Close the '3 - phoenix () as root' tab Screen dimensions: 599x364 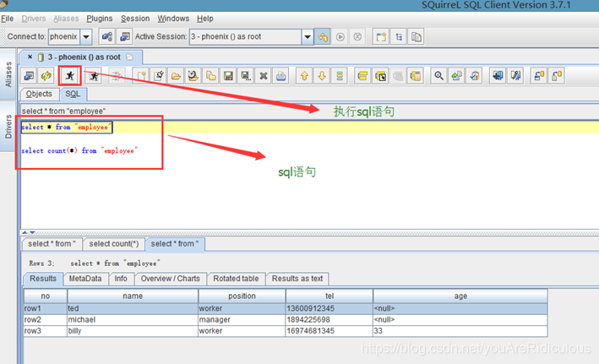30,57
